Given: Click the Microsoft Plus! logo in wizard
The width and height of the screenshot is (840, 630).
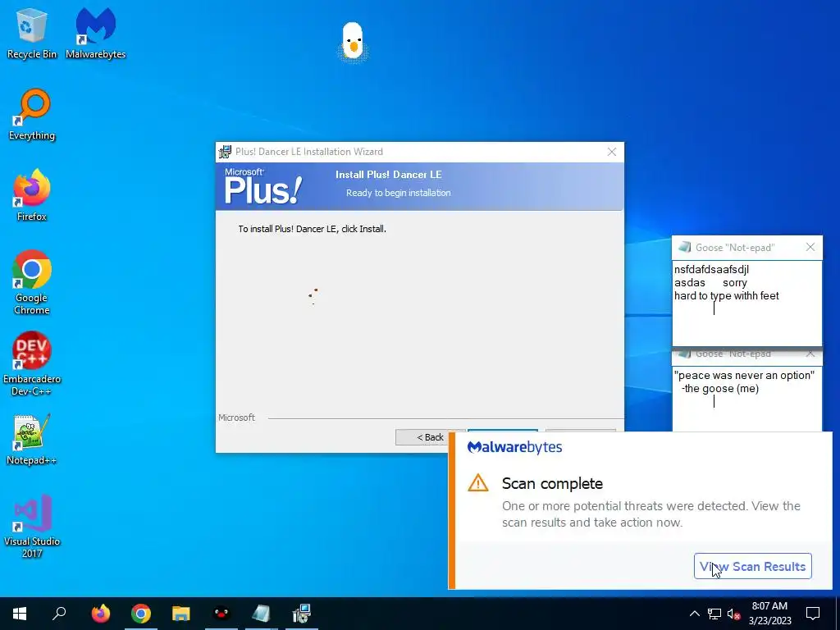Looking at the screenshot, I should pyautogui.click(x=262, y=186).
